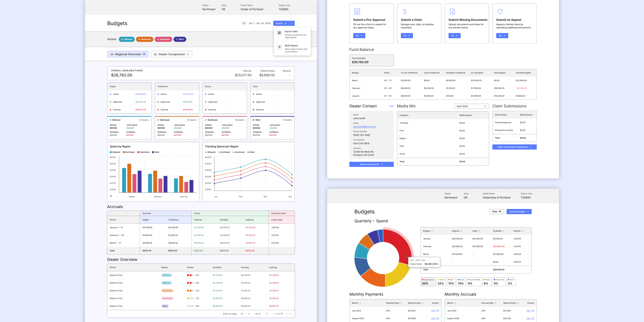
Task: Go to next page in Dealer Overview pagination
Action: (291, 314)
